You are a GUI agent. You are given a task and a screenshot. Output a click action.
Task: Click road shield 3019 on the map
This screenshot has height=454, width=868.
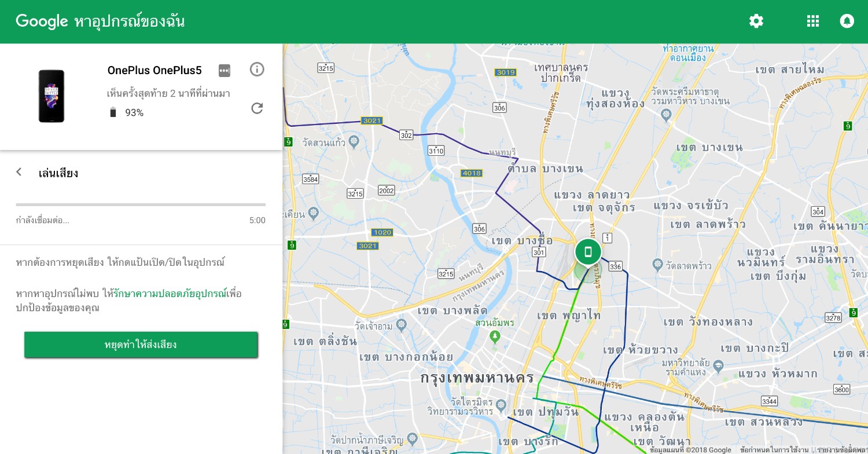(x=505, y=72)
